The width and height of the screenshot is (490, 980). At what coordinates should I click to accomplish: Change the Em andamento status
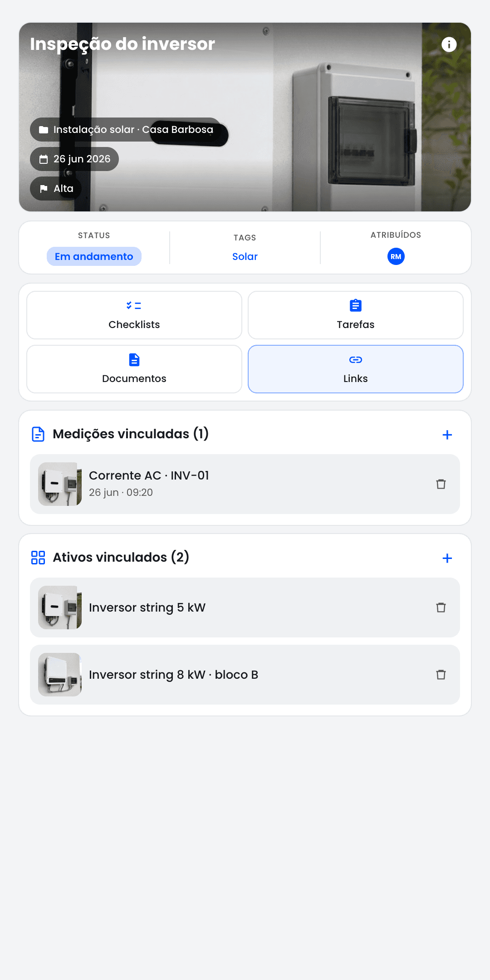94,256
